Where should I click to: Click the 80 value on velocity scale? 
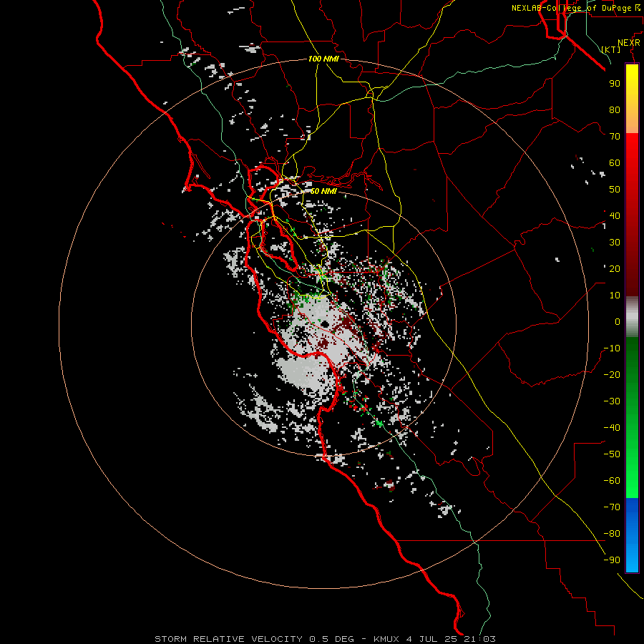pos(615,110)
